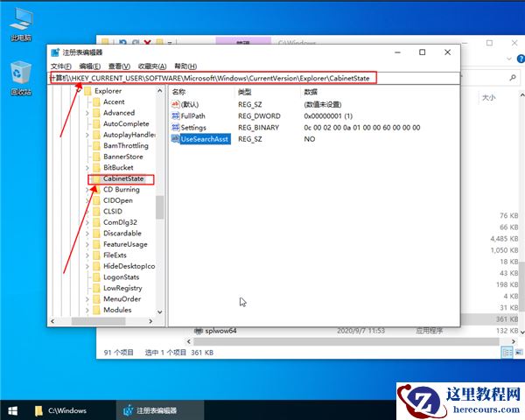Click the key tree horizontal scroll left arrow

pos(52,321)
